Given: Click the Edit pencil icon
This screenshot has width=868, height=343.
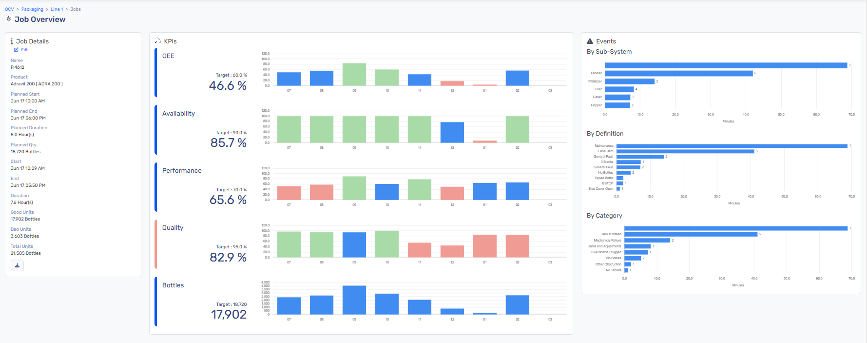Looking at the screenshot, I should 16,50.
